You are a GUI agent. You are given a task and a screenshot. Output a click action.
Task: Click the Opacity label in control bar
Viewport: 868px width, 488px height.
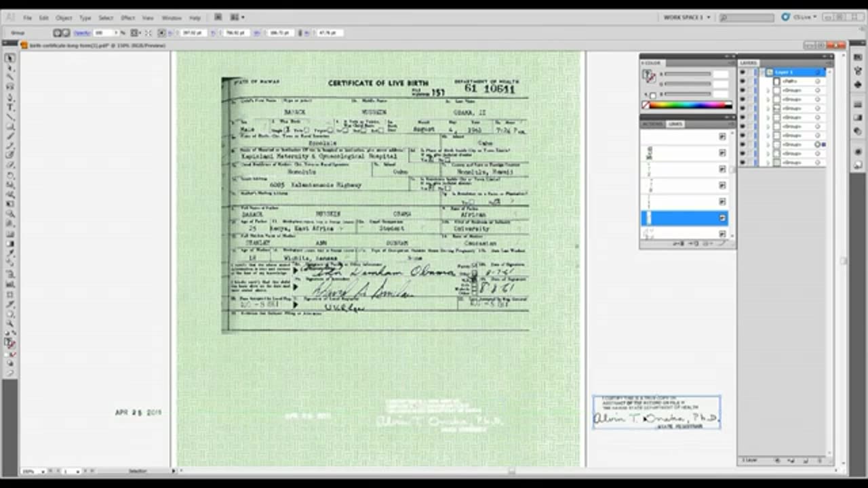[81, 33]
